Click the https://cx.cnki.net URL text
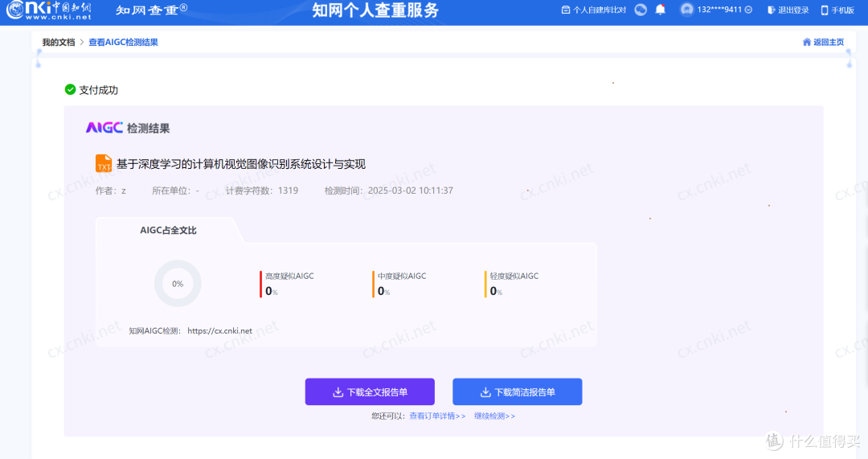 [x=219, y=330]
